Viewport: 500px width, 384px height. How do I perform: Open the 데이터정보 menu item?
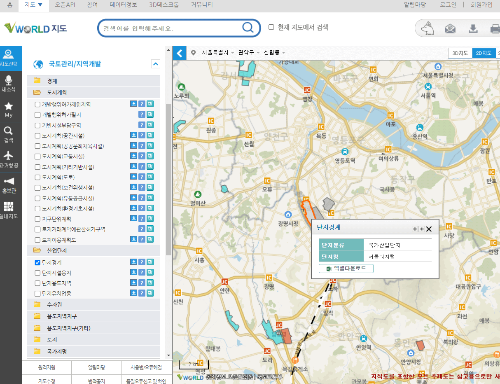click(x=123, y=5)
